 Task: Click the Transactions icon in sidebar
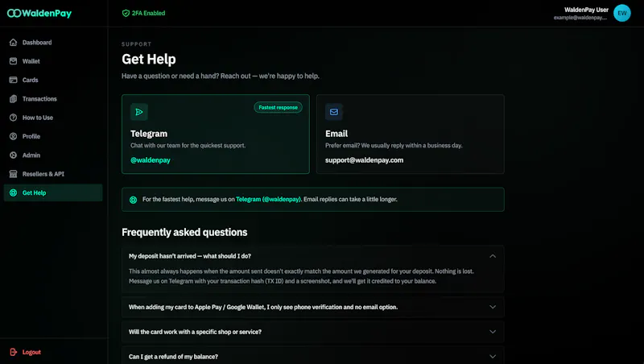13,98
